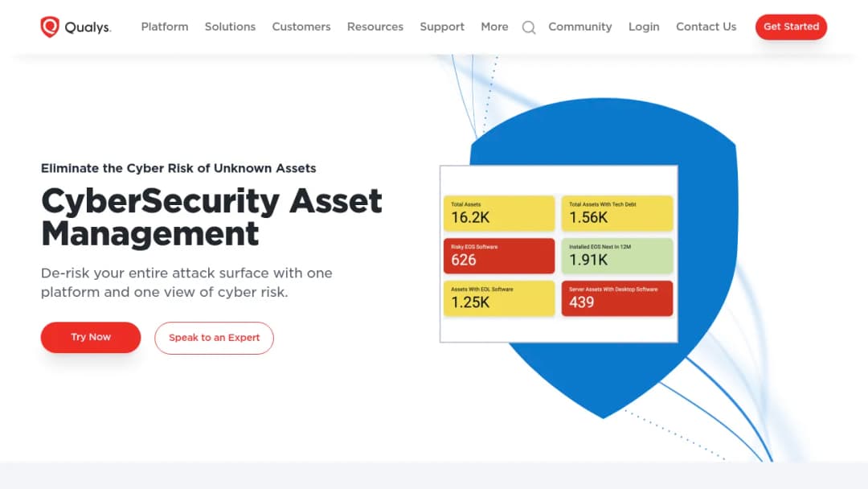Open the Platform menu
The width and height of the screenshot is (868, 489).
tap(165, 27)
